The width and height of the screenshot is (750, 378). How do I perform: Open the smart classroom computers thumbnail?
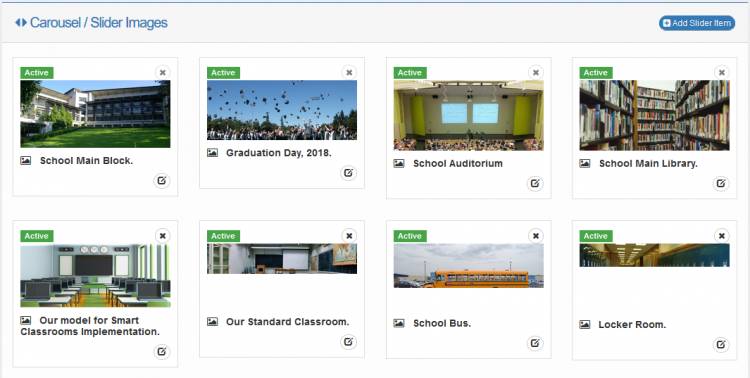[x=95, y=275]
